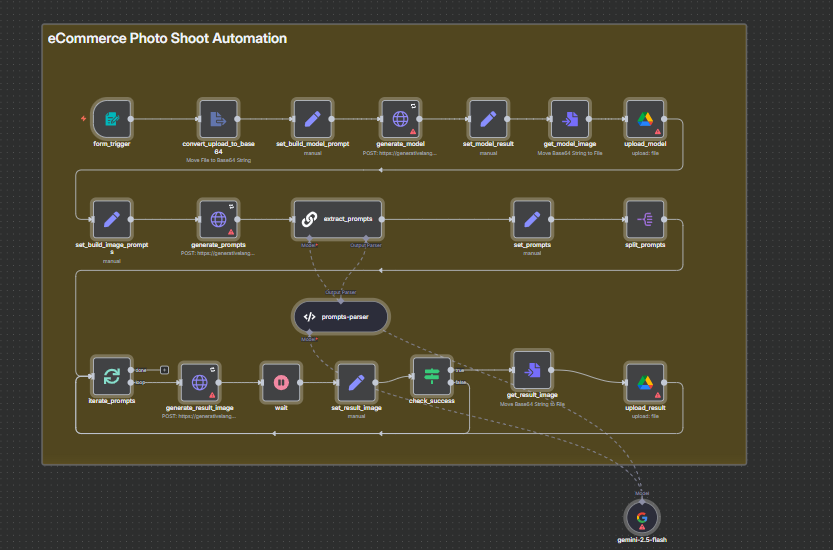Click the true output of check_success

(451, 370)
